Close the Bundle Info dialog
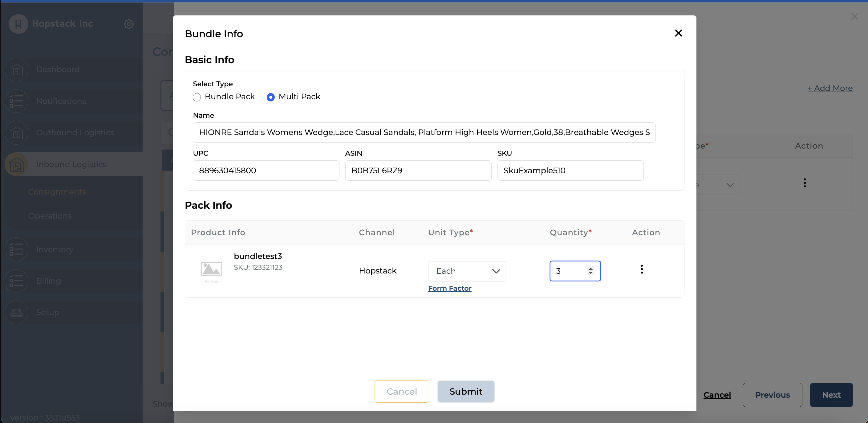The width and height of the screenshot is (868, 423). coord(678,33)
